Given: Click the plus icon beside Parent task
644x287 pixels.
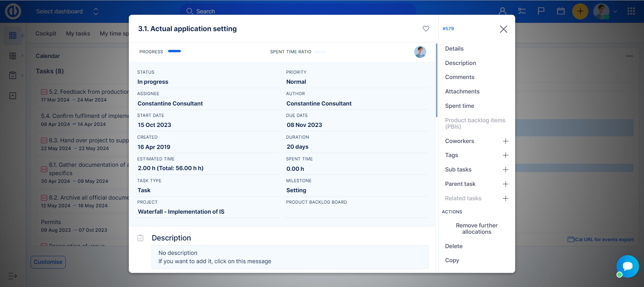Looking at the screenshot, I should click(x=505, y=184).
